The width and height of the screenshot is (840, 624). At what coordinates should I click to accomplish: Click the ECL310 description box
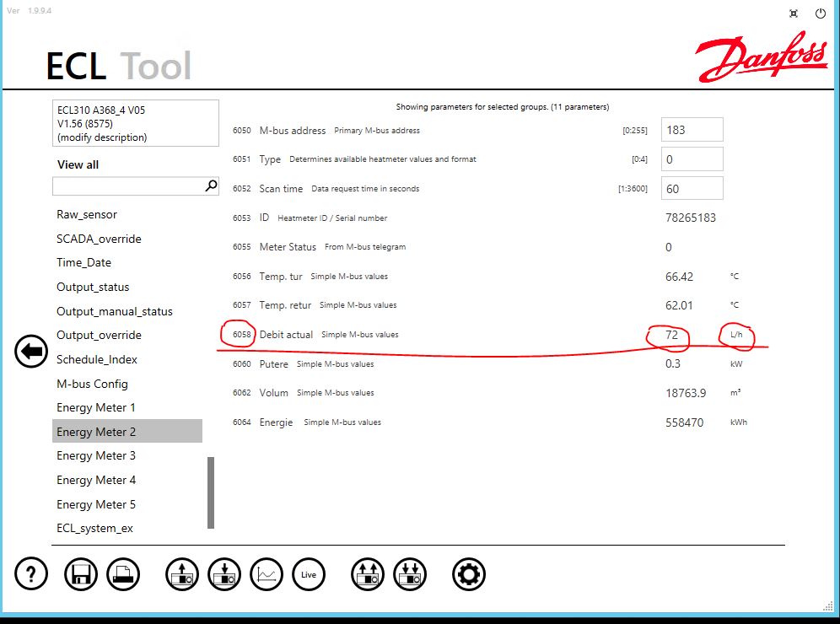(136, 123)
